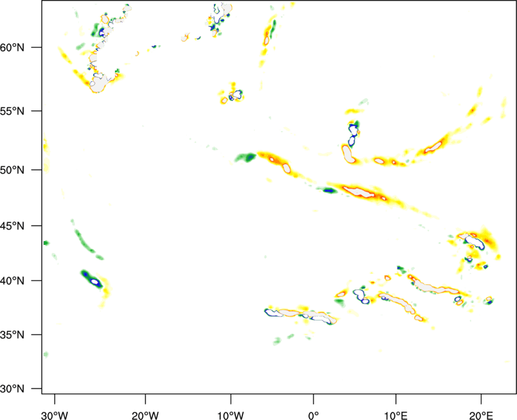Click the 20°E longitude label
The image size is (517, 420).
click(481, 415)
